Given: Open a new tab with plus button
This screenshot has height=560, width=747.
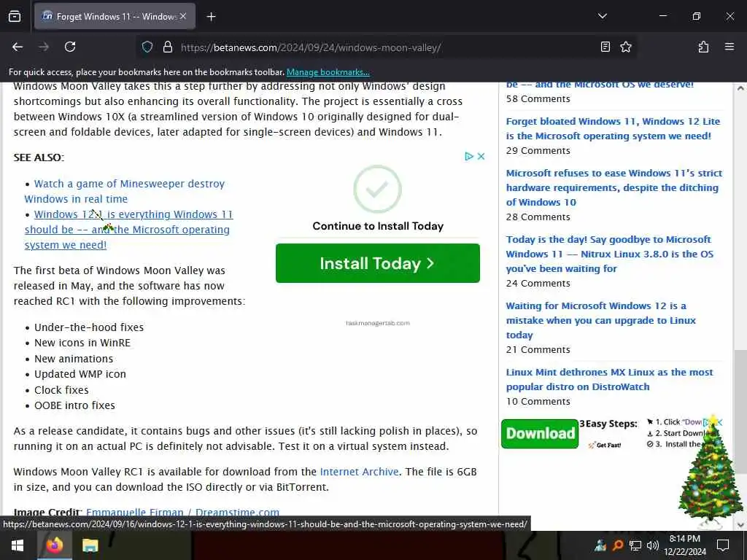Looking at the screenshot, I should (211, 17).
